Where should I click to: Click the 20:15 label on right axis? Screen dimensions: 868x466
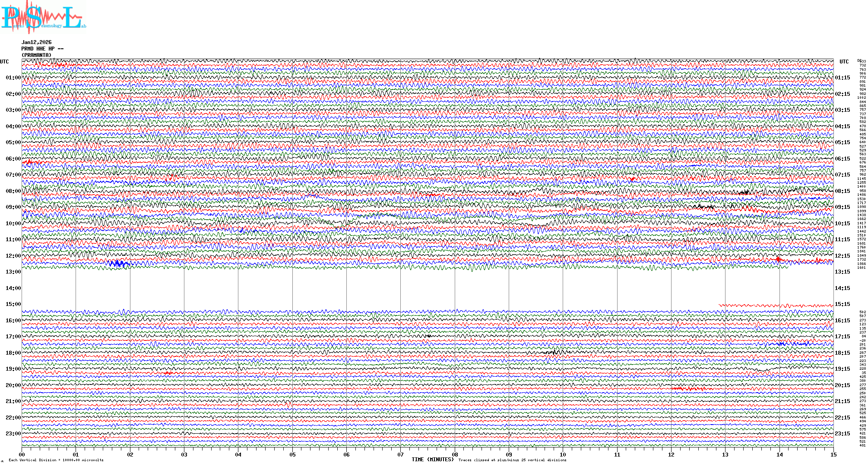[x=842, y=385]
